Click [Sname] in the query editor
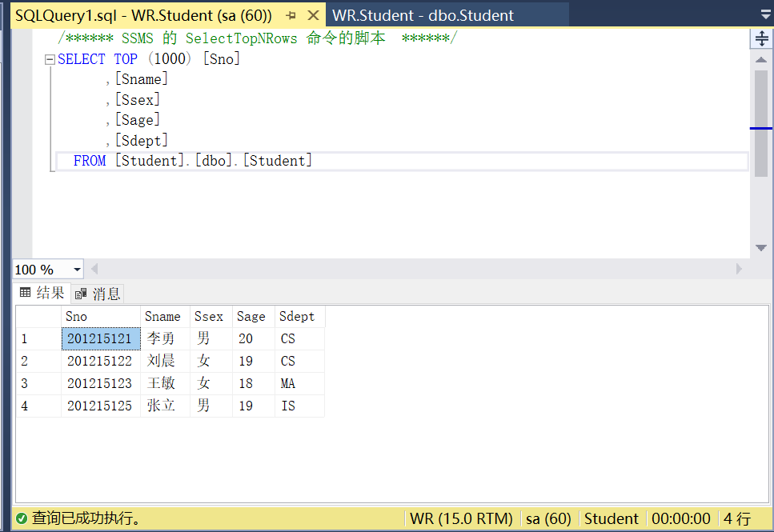774x532 pixels. click(142, 79)
